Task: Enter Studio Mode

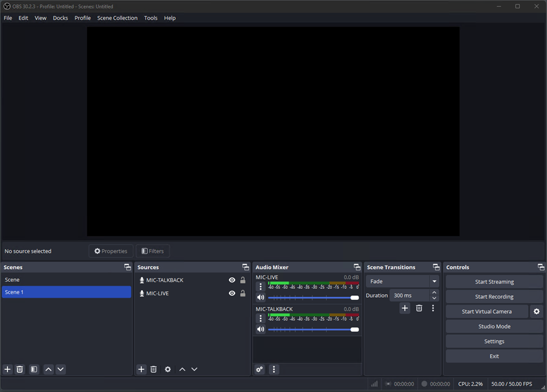Action: click(x=494, y=327)
